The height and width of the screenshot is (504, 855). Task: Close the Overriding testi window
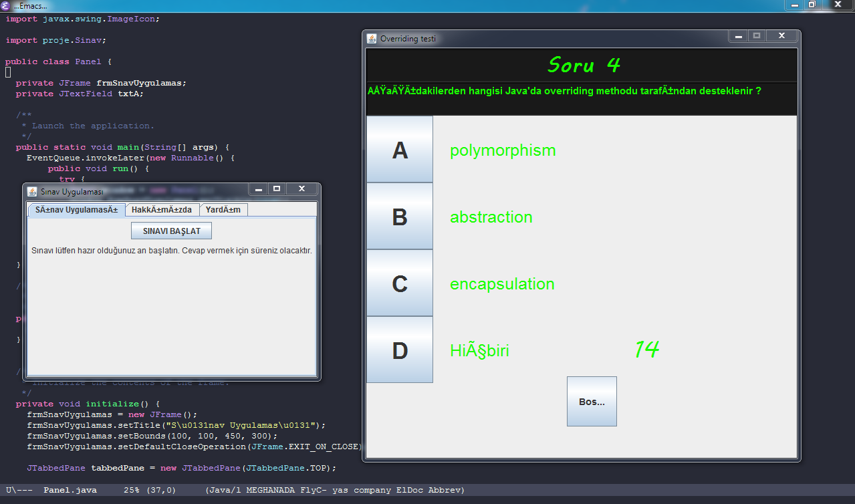pyautogui.click(x=781, y=37)
